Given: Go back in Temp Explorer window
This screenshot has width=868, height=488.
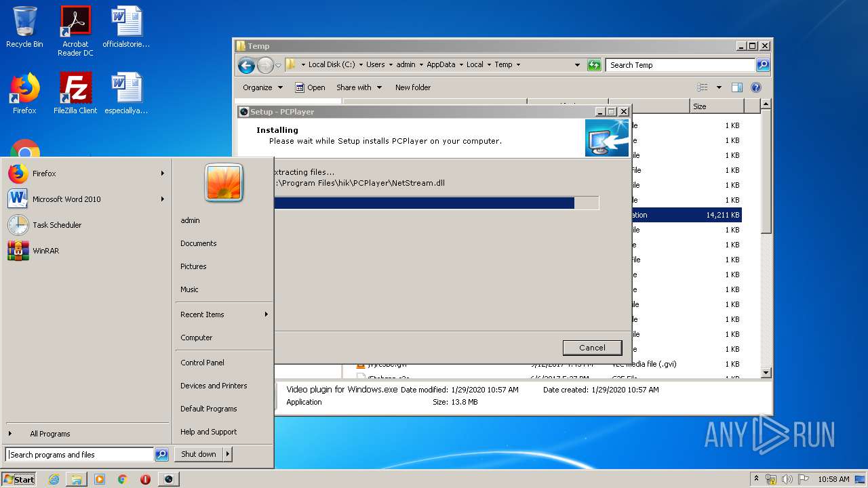Looking at the screenshot, I should click(246, 65).
